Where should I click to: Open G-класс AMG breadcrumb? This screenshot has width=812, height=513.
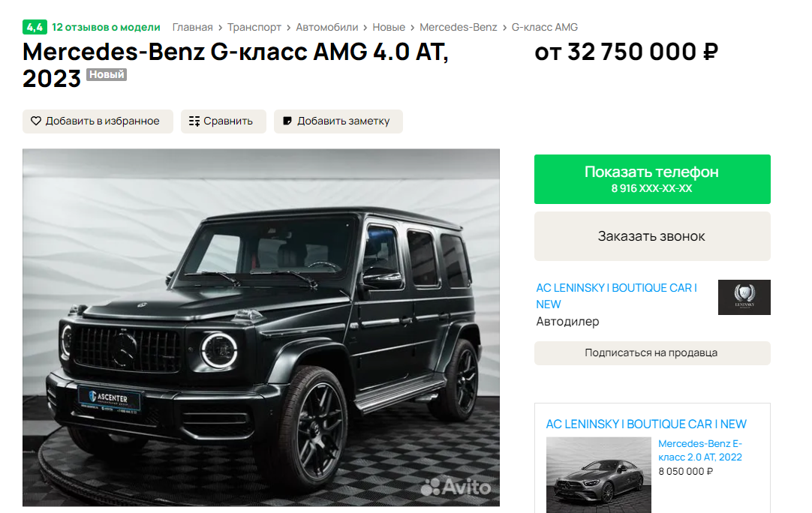click(545, 27)
